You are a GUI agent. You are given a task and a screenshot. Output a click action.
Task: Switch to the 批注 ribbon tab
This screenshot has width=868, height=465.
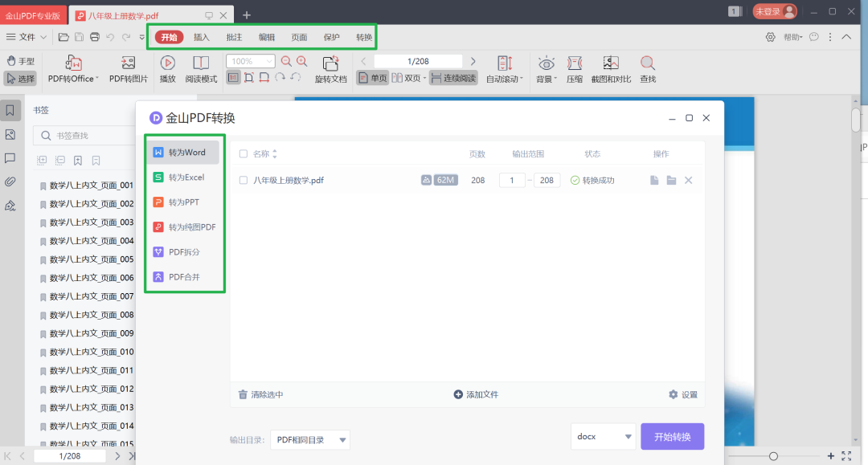coord(234,37)
